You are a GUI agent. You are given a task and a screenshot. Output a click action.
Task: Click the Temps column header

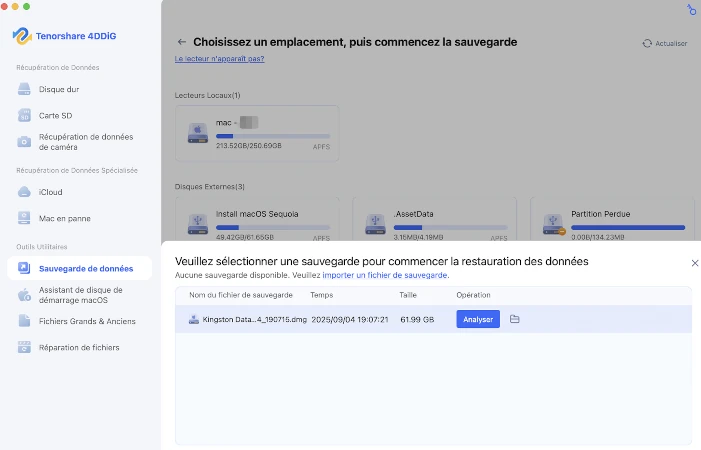click(322, 295)
